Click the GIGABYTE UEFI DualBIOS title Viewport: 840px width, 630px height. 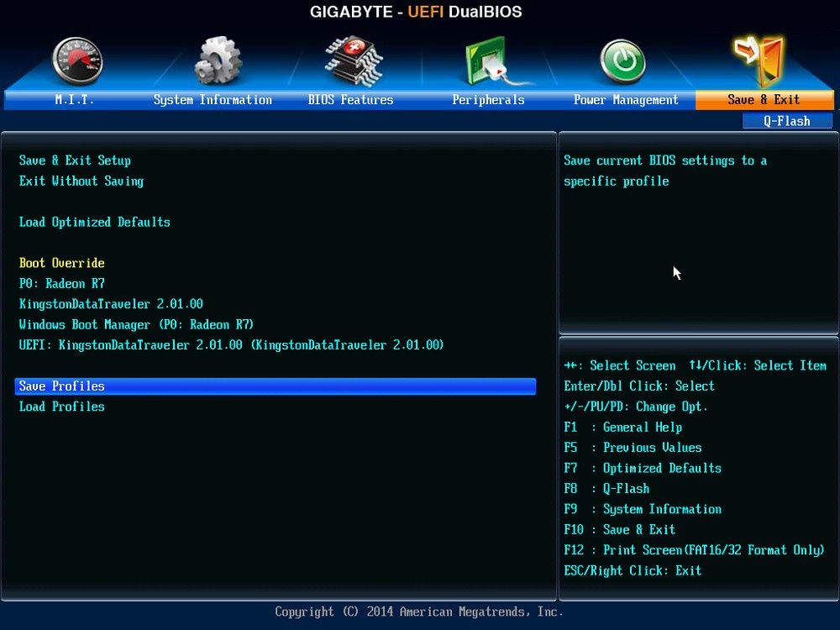tap(416, 12)
